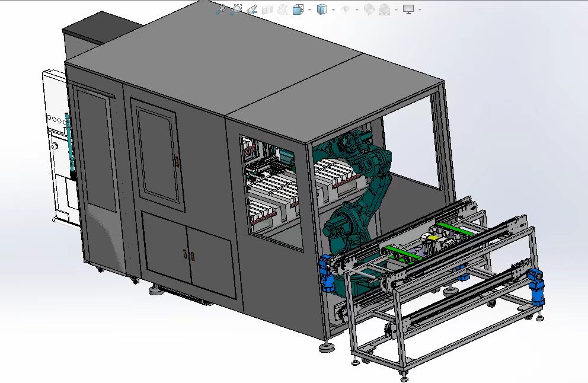Open the Edit Appearance sphere icon
The width and height of the screenshot is (588, 383).
[369, 9]
